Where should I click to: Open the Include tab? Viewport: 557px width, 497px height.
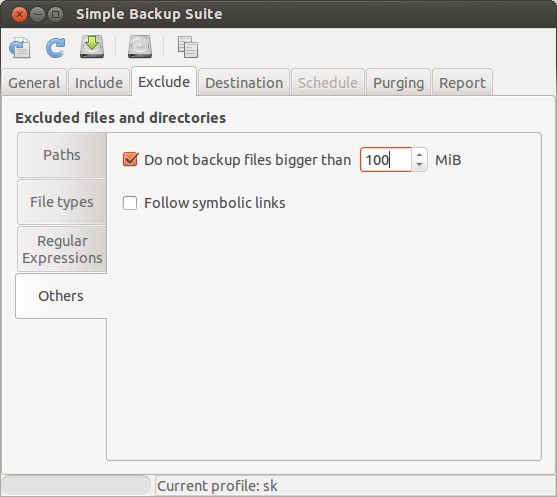99,83
